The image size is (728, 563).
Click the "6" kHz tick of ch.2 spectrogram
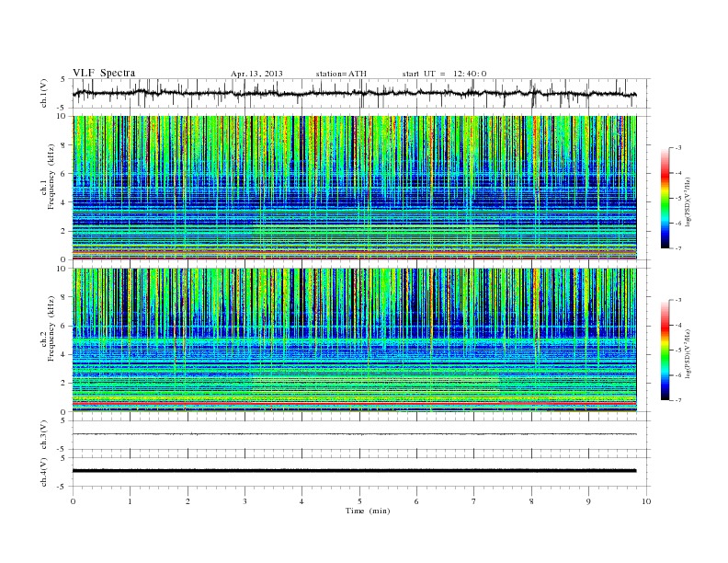click(x=64, y=326)
